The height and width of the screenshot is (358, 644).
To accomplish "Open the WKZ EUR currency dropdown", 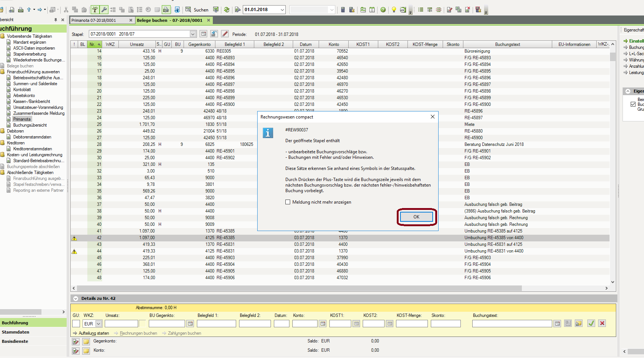I will click(x=98, y=324).
